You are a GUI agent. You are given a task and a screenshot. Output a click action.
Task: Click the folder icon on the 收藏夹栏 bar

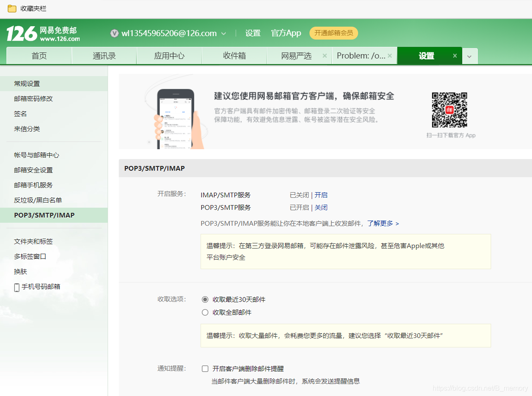coord(12,8)
